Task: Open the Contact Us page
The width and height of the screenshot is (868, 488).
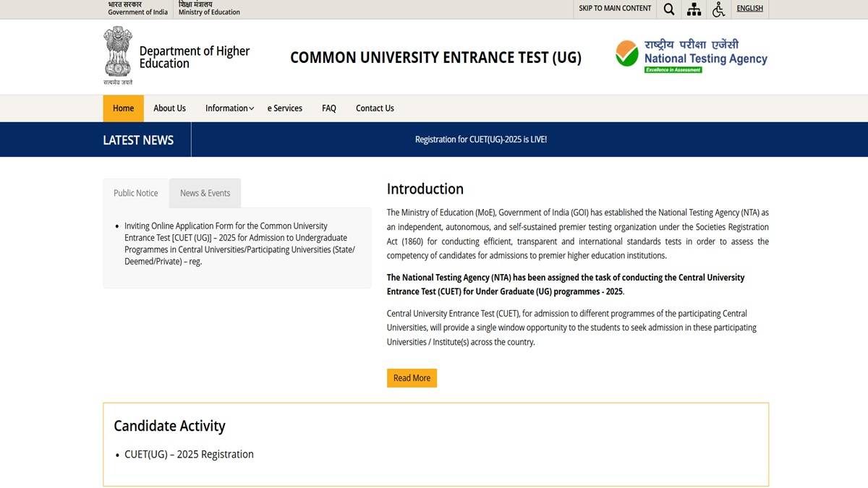Action: coord(375,108)
